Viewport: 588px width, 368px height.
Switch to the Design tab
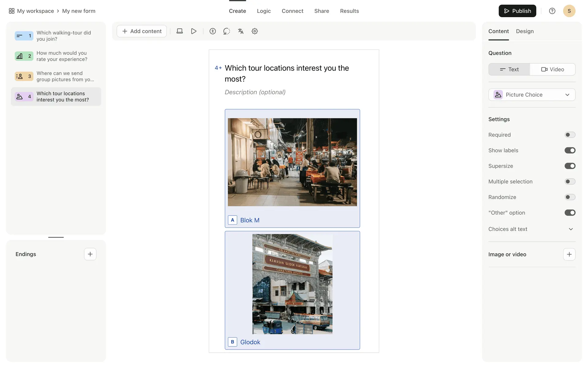click(x=525, y=31)
